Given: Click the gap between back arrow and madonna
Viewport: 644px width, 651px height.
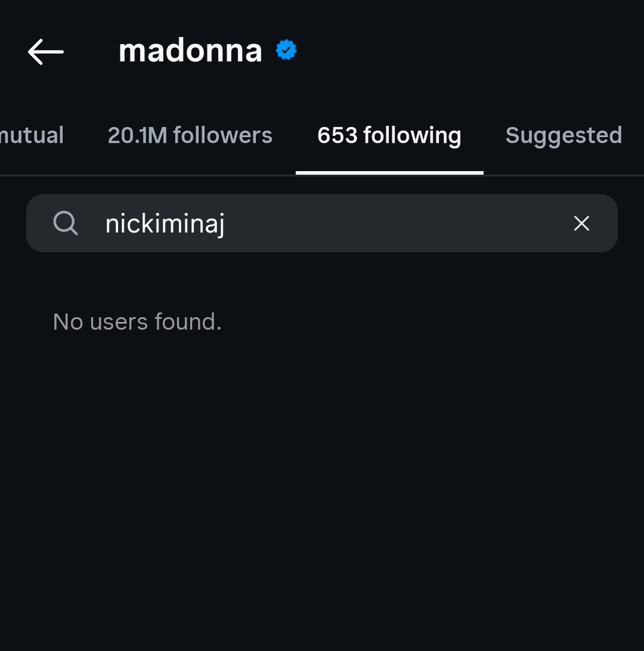Looking at the screenshot, I should pos(91,52).
